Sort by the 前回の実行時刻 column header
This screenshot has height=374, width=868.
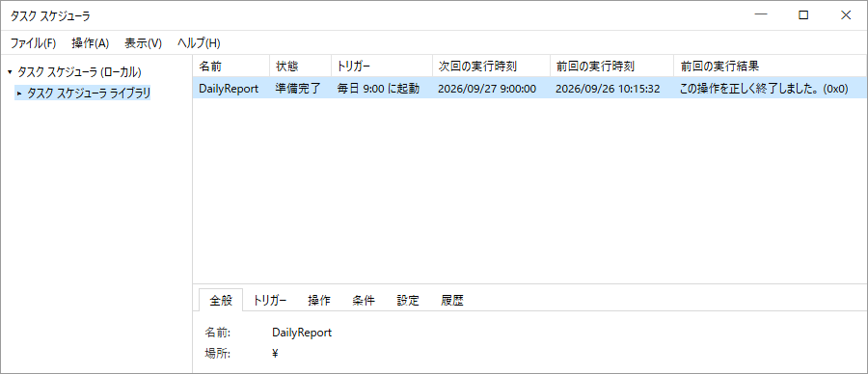(611, 66)
